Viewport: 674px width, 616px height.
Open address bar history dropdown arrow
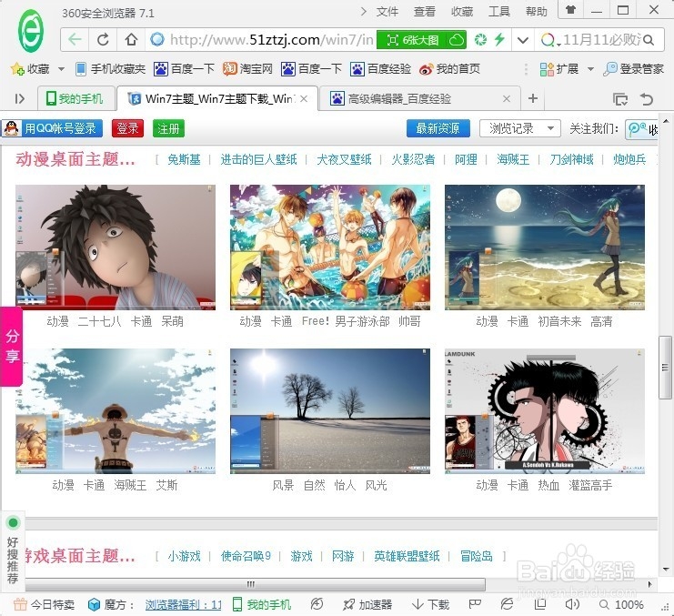523,40
